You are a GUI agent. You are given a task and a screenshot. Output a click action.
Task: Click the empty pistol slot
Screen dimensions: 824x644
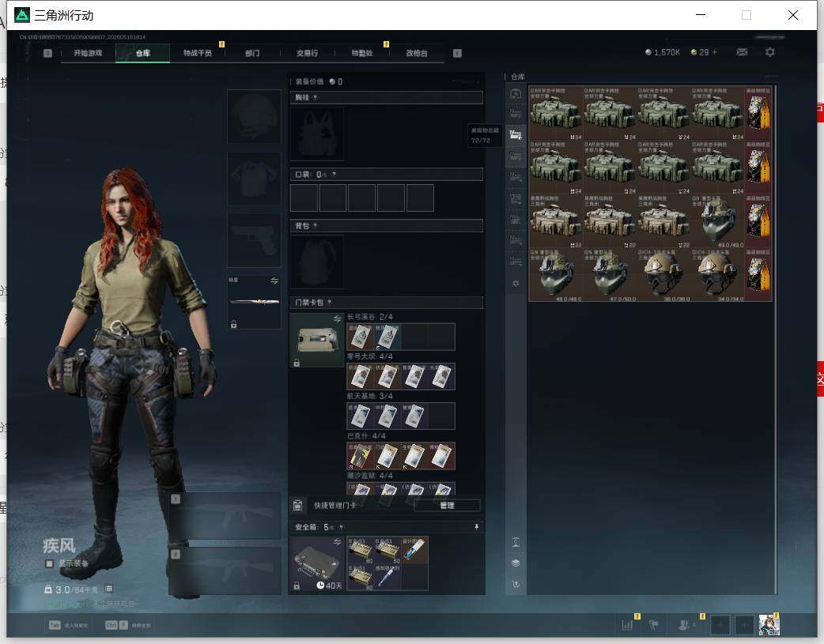[x=254, y=240]
